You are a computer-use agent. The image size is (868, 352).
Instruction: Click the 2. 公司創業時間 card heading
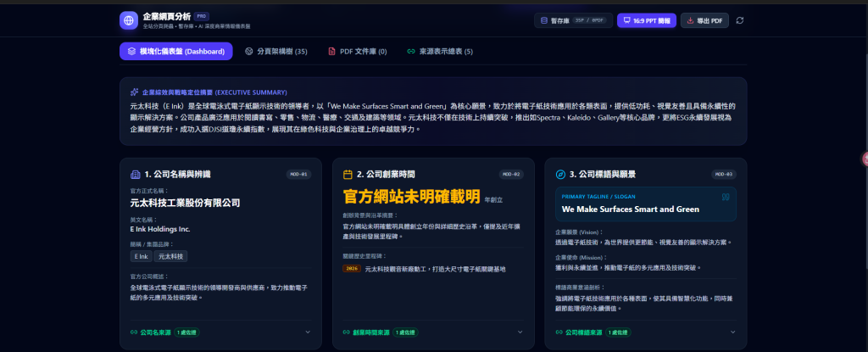click(386, 175)
